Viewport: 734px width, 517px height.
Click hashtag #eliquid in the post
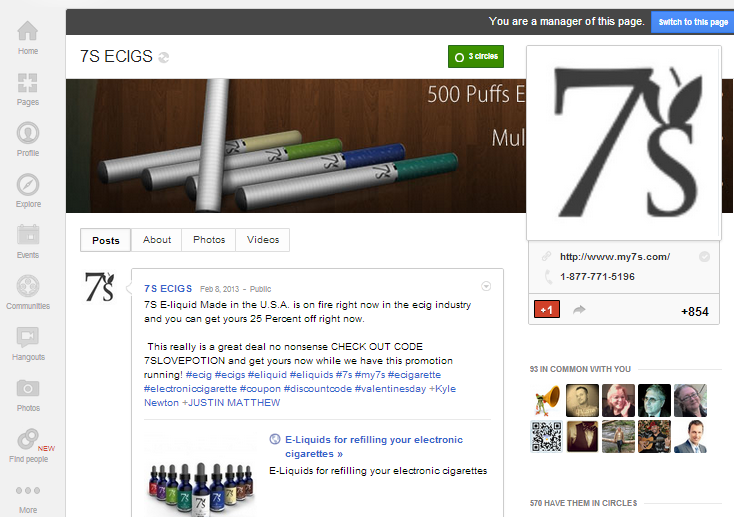tap(267, 375)
